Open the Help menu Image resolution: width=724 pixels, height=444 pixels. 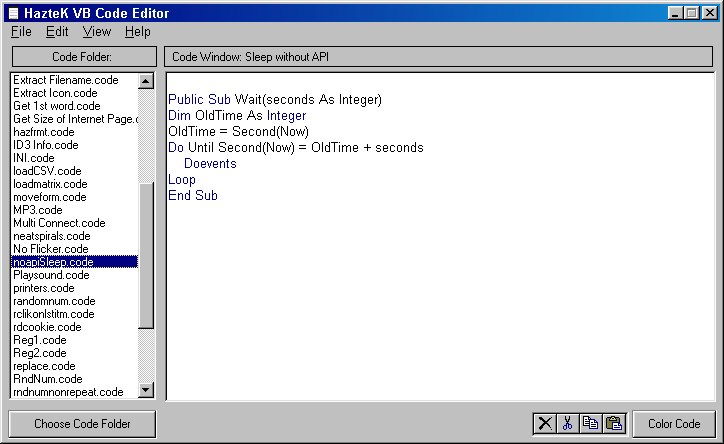138,32
